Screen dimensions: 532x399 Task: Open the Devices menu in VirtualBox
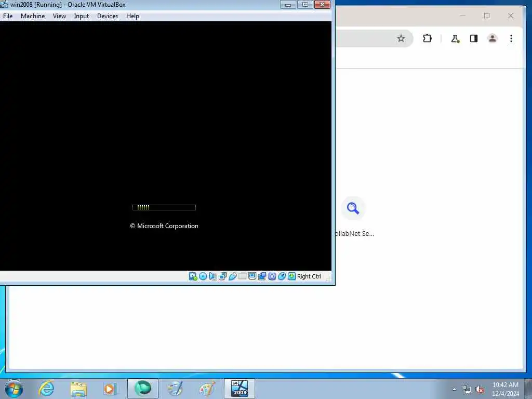[108, 16]
